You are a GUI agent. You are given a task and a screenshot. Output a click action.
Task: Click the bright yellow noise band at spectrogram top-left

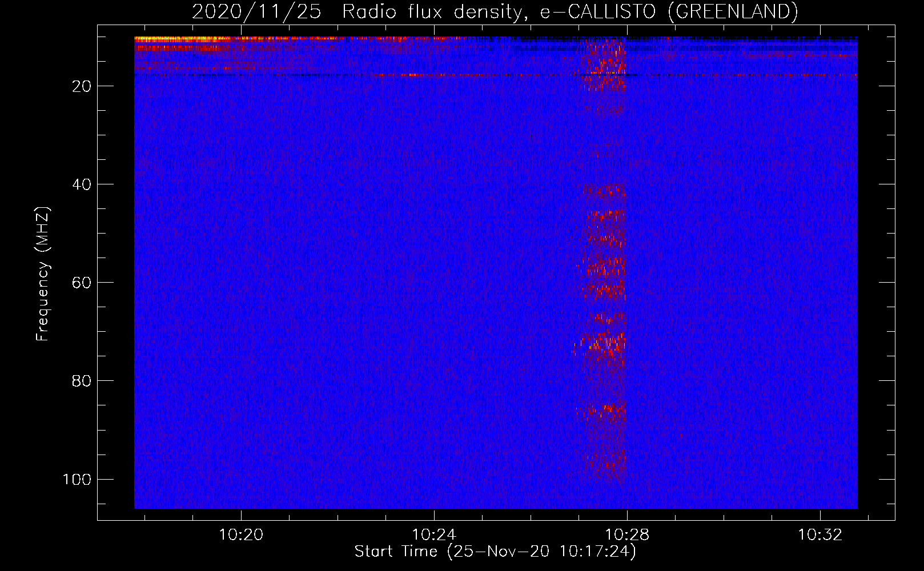(x=183, y=39)
